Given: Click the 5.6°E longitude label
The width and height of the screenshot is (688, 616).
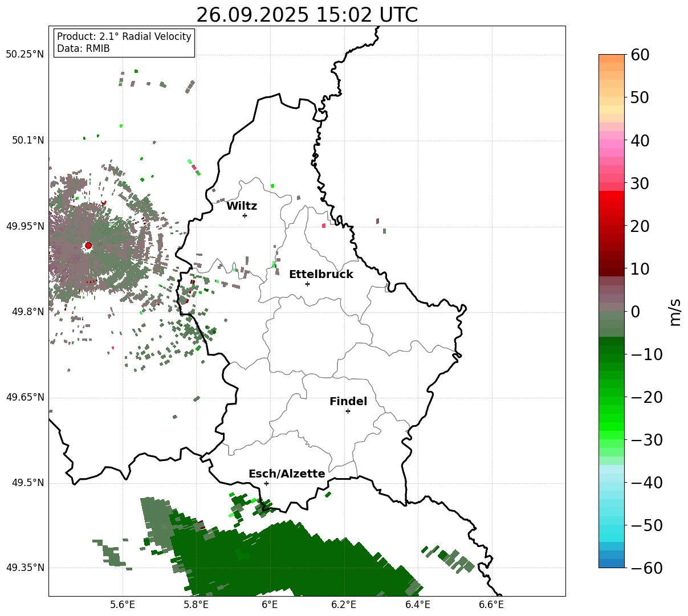Looking at the screenshot, I should click(x=123, y=605).
